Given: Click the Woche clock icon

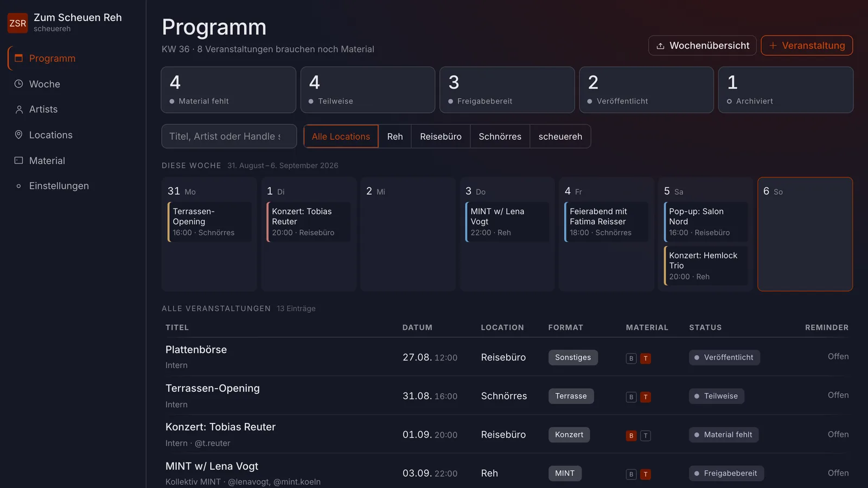Looking at the screenshot, I should coord(18,84).
